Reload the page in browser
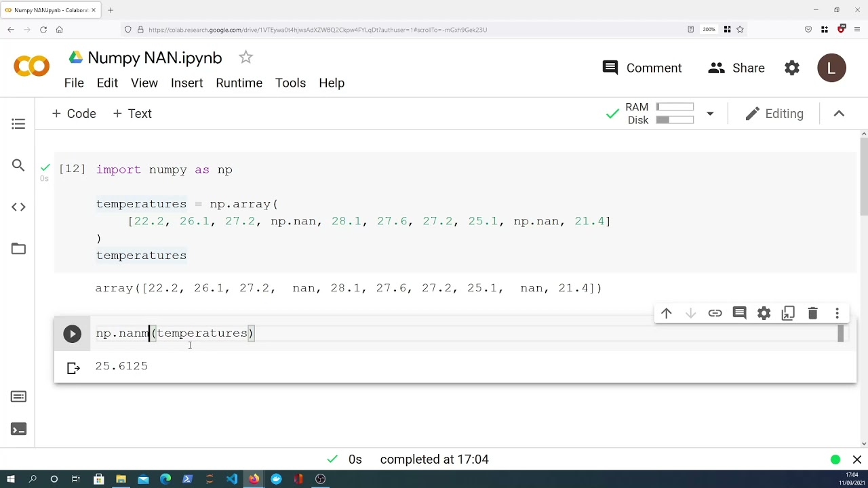 click(43, 30)
